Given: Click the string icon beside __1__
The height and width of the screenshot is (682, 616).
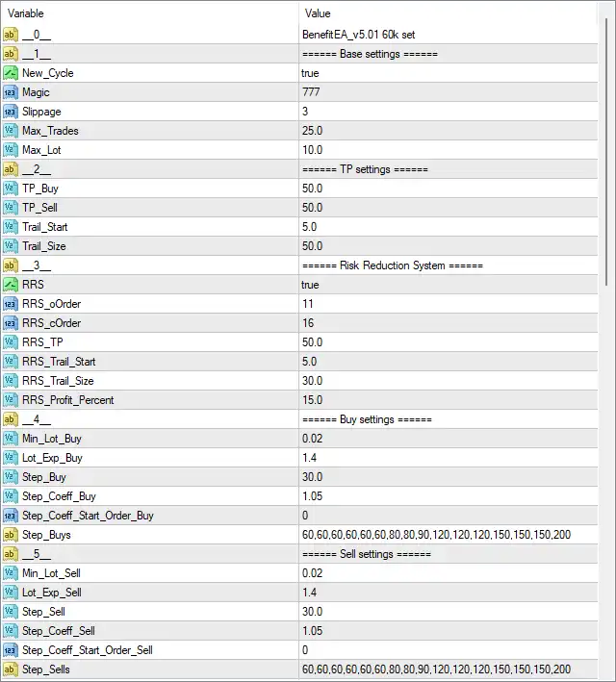Looking at the screenshot, I should (11, 54).
